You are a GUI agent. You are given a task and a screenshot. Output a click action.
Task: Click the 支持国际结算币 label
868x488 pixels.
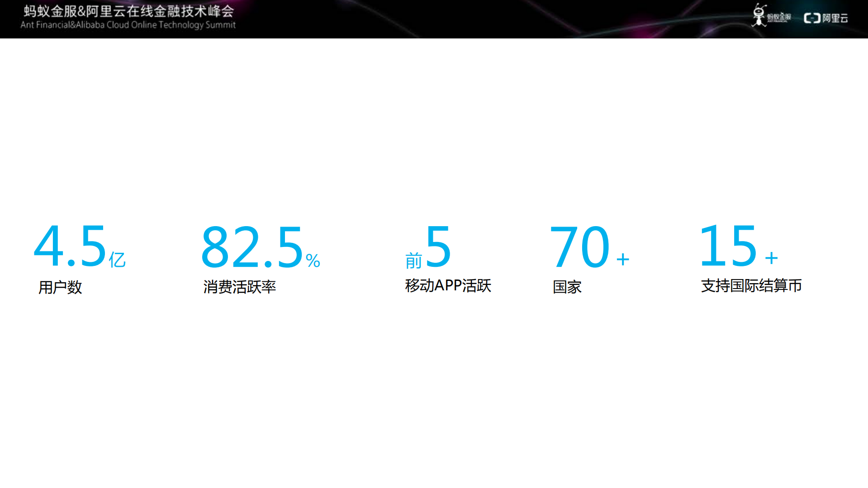(x=751, y=286)
